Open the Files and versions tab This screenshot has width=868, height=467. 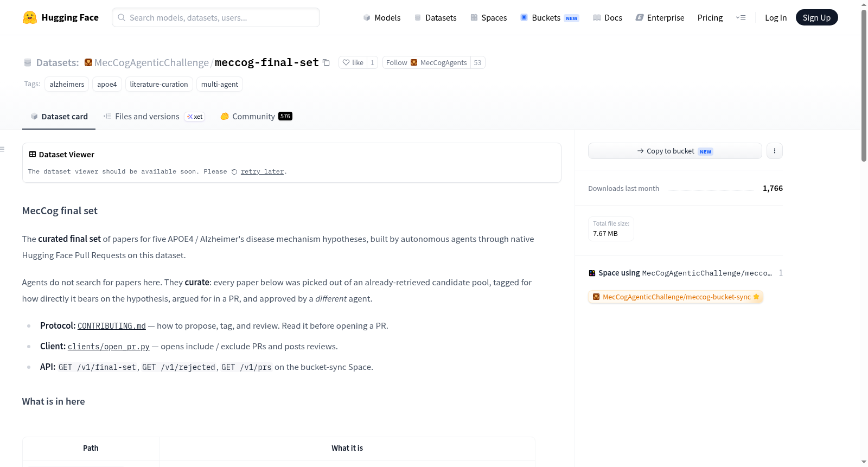click(x=154, y=117)
